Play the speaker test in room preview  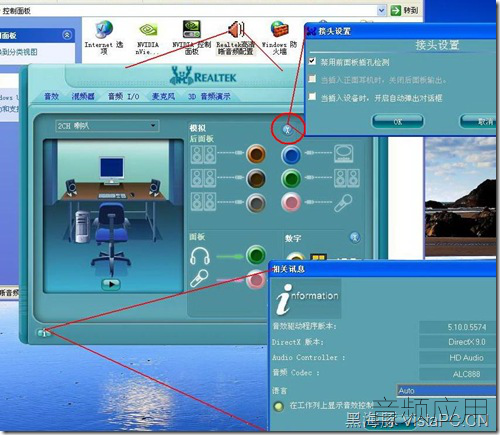(111, 284)
